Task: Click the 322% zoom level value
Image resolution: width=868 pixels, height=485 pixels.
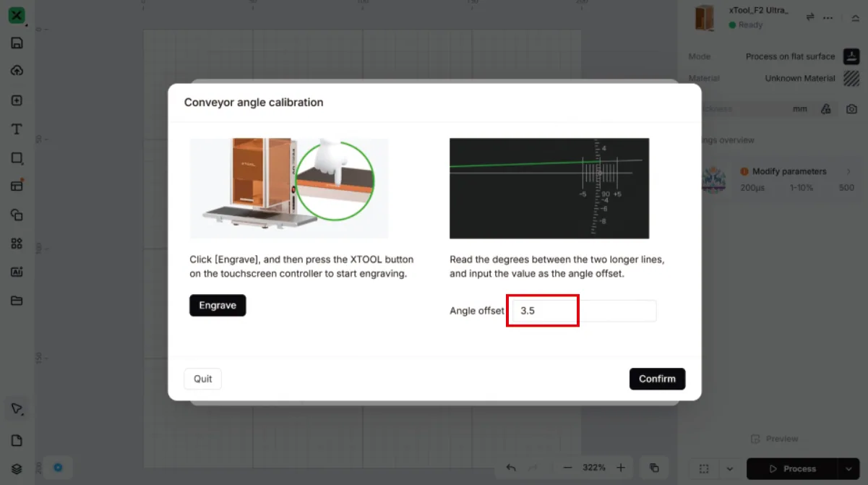Action: tap(594, 468)
